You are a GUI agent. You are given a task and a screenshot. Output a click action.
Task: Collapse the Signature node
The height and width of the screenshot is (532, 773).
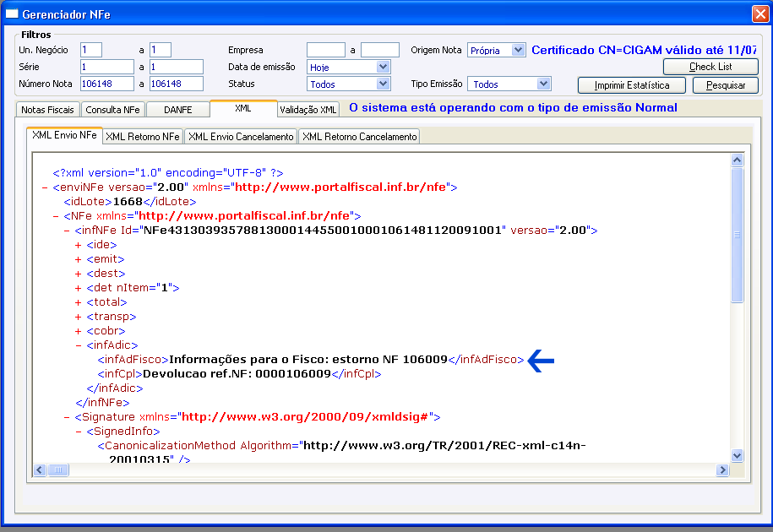point(67,417)
